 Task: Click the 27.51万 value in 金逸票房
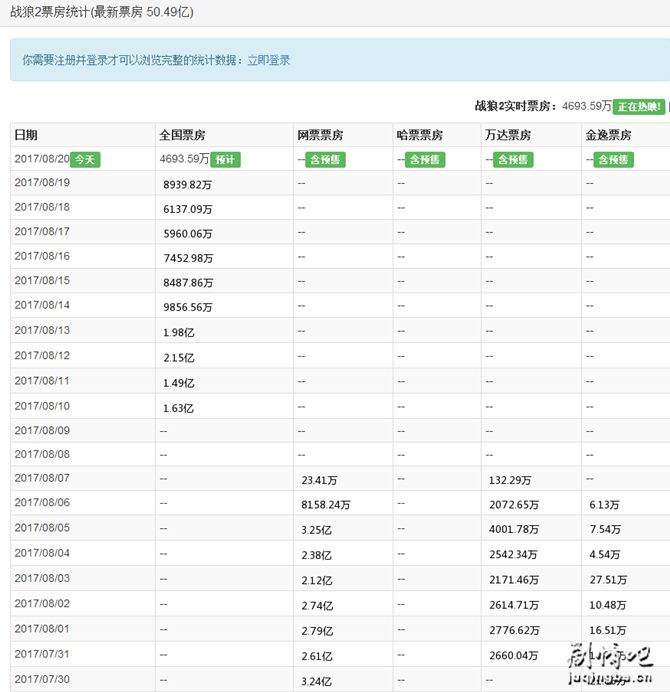pos(605,579)
